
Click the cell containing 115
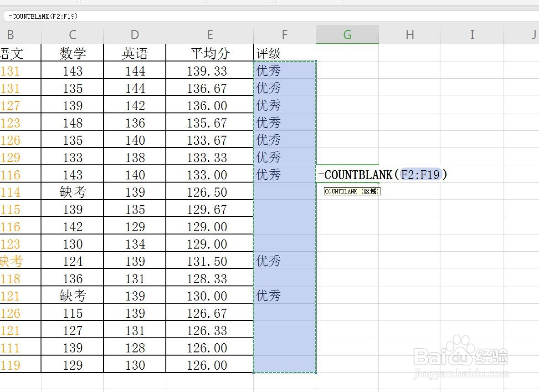(x=72, y=312)
